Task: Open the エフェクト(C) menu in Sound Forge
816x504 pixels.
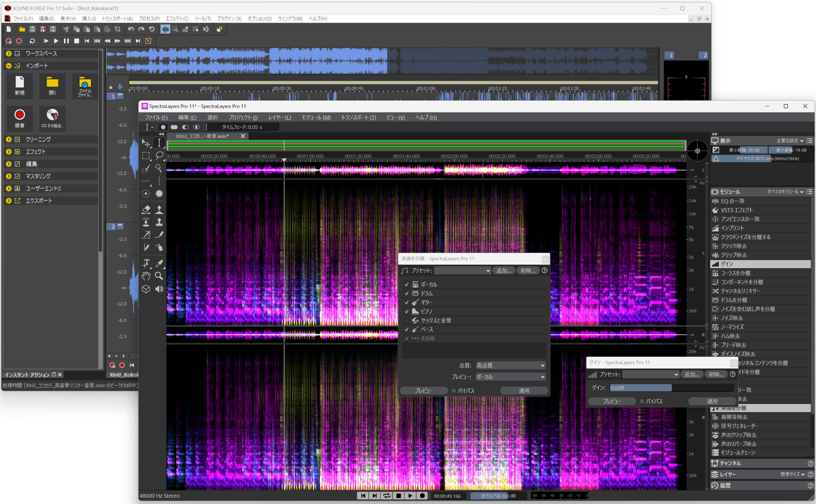Action: 177,19
